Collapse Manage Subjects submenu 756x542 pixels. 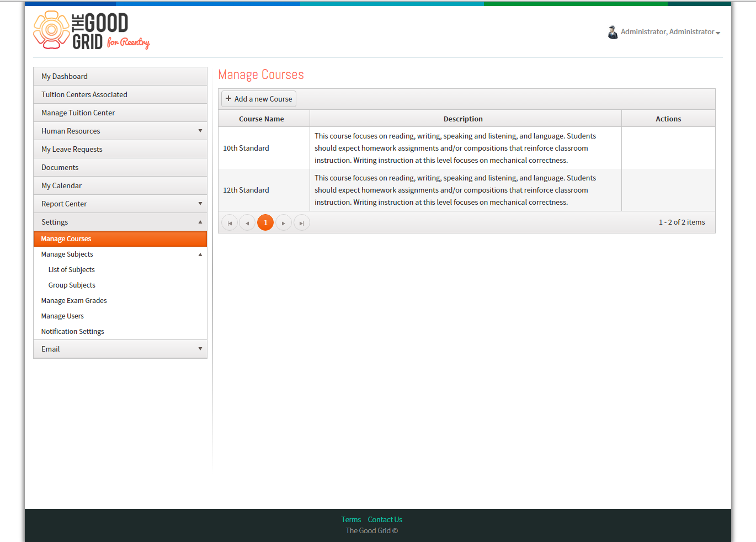120,254
